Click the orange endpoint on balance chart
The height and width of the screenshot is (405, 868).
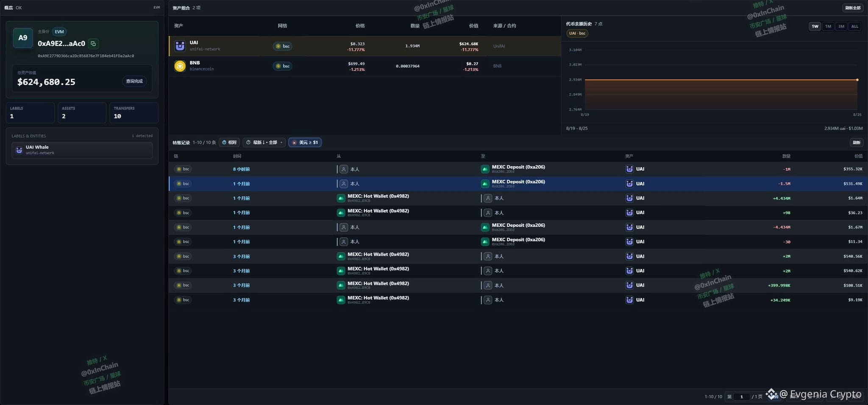[857, 80]
